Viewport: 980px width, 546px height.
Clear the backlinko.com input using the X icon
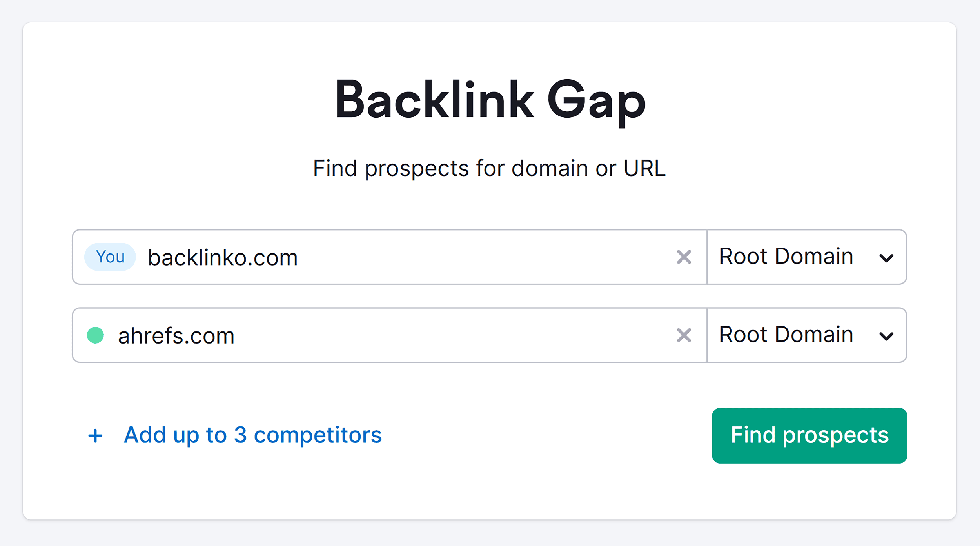[x=684, y=257]
